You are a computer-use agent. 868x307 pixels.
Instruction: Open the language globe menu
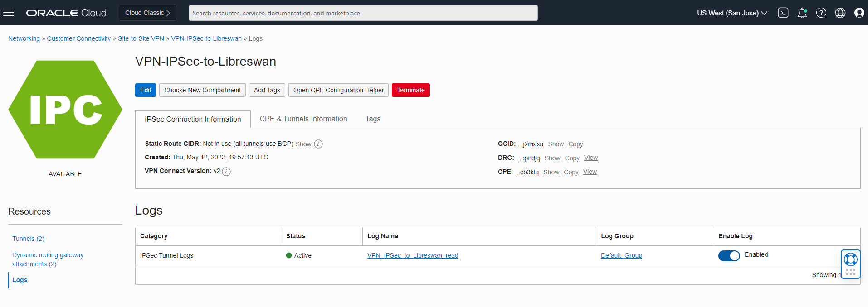coord(840,13)
